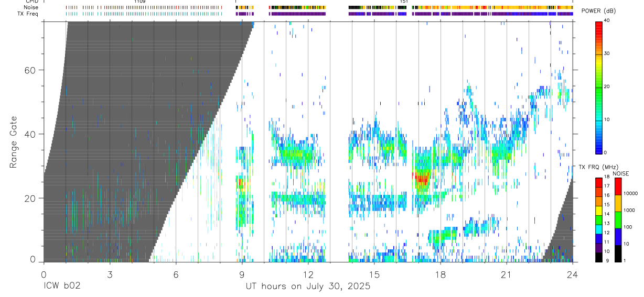644x297 pixels.
Task: Pick the blue 10–100 NOISE swatch
Action: pyautogui.click(x=617, y=237)
